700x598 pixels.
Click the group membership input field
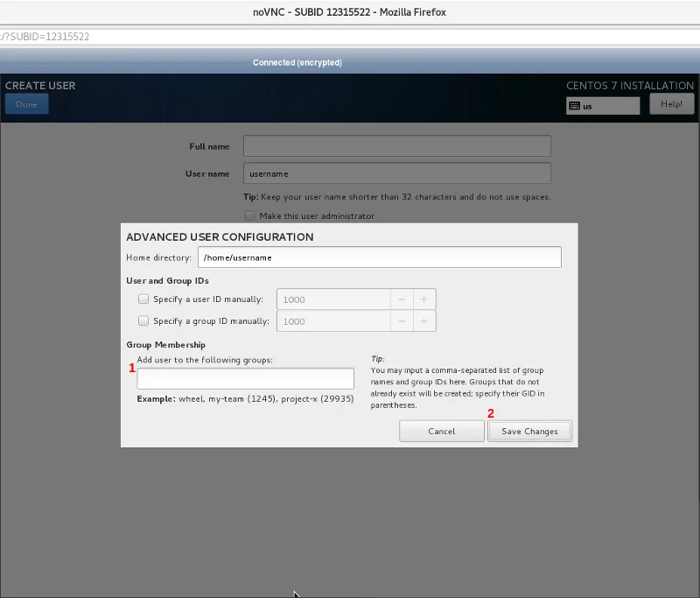pyautogui.click(x=245, y=378)
